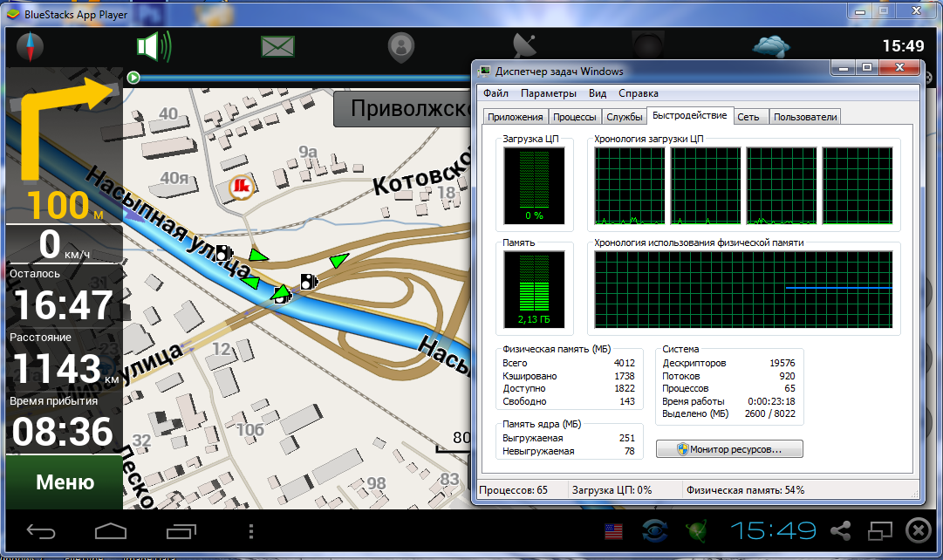The height and width of the screenshot is (560, 943).
Task: Click Task Manager title bar icon
Action: click(x=485, y=71)
